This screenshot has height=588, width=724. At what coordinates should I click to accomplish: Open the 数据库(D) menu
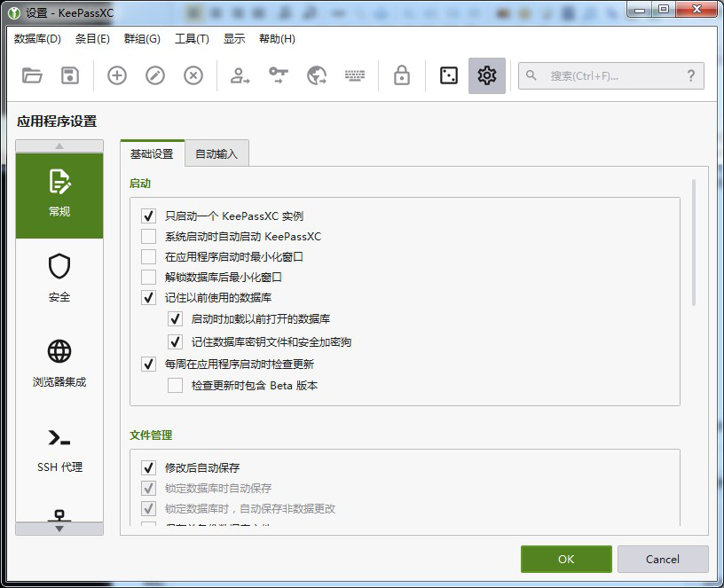[x=37, y=39]
